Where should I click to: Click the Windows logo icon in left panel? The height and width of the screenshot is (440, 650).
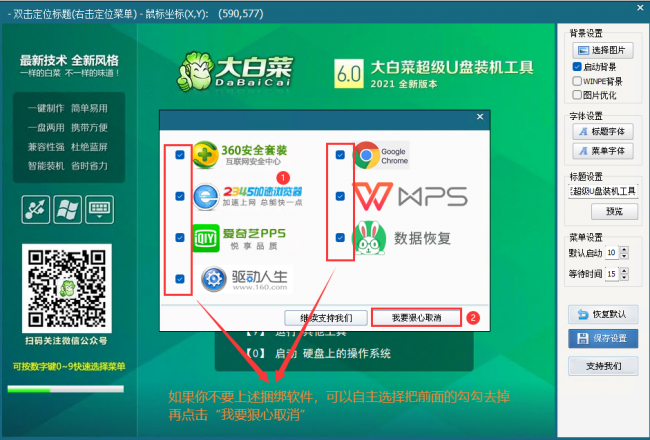point(68,209)
